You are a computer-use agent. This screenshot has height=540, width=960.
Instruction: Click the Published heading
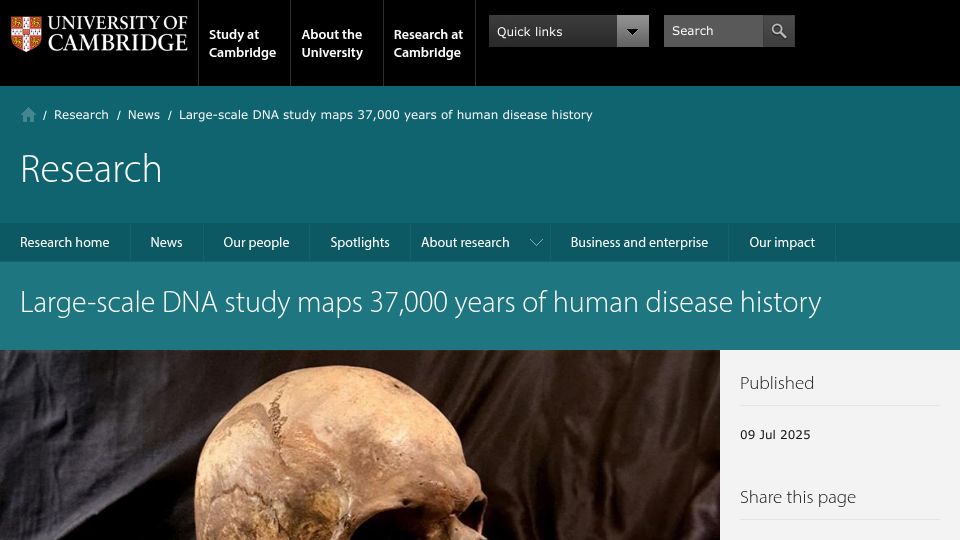pyautogui.click(x=777, y=383)
